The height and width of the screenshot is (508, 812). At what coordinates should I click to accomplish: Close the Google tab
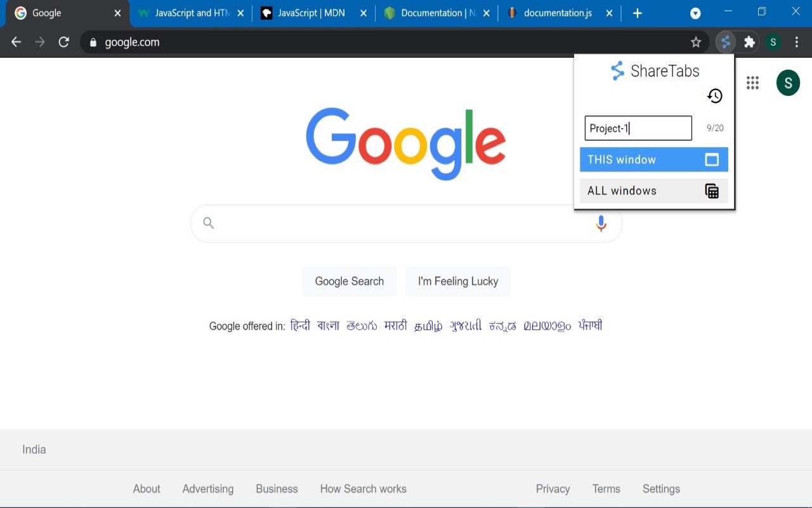click(117, 13)
